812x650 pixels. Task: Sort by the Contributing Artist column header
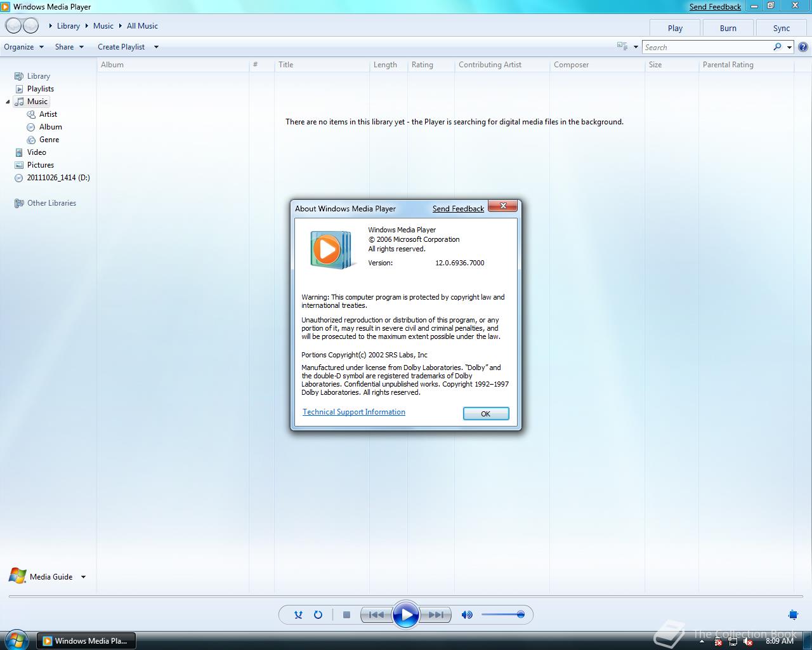[502, 65]
